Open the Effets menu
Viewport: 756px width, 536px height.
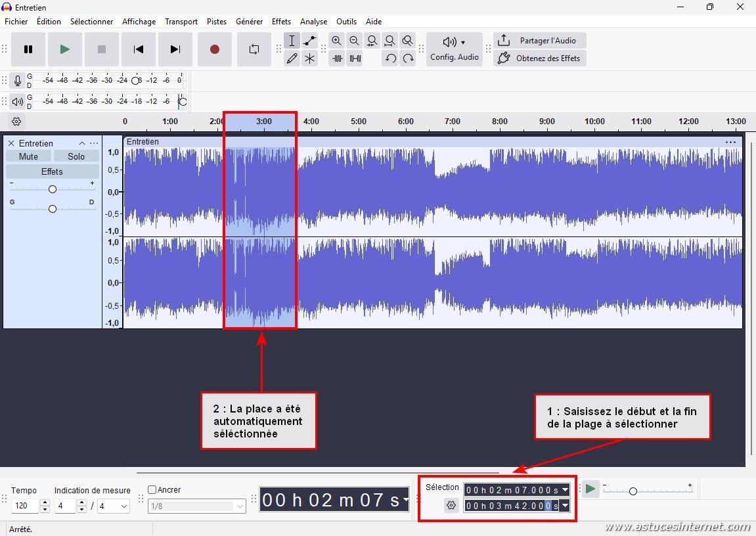[281, 21]
